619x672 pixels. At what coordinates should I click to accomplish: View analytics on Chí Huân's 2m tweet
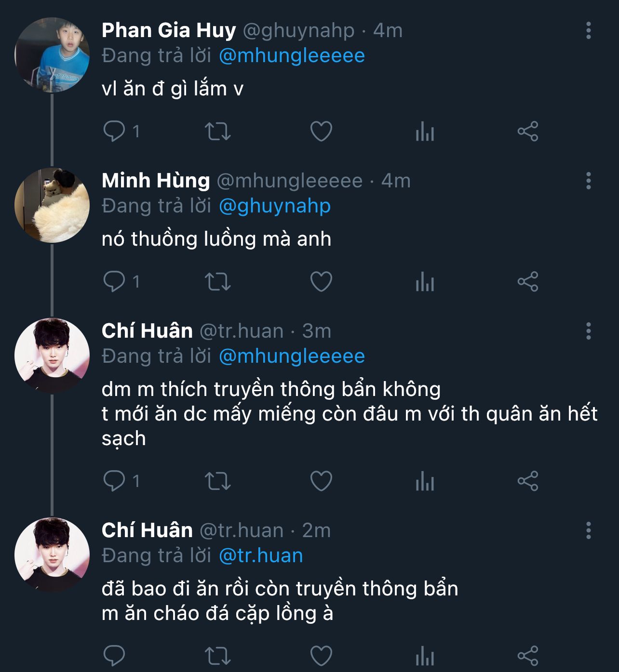[425, 656]
